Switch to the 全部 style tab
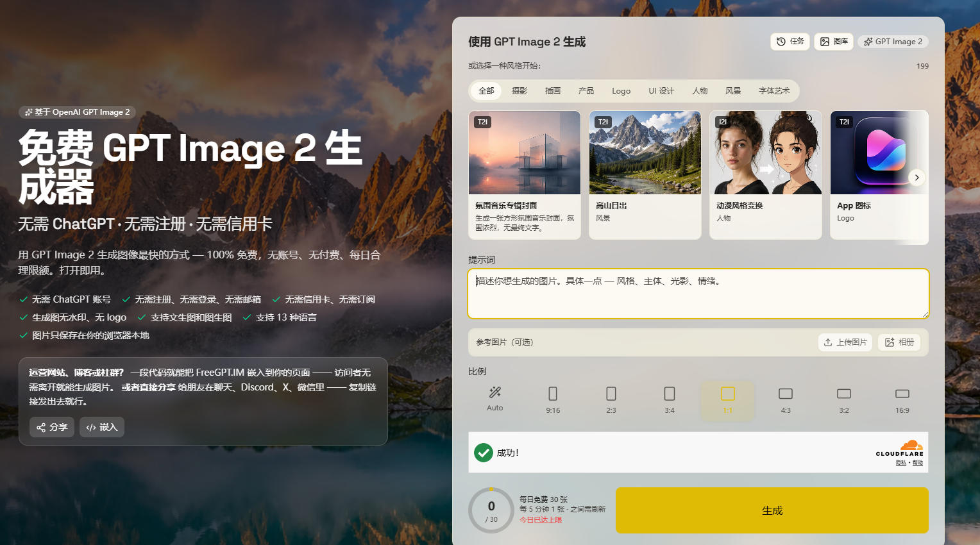Image resolution: width=980 pixels, height=545 pixels. click(x=486, y=91)
